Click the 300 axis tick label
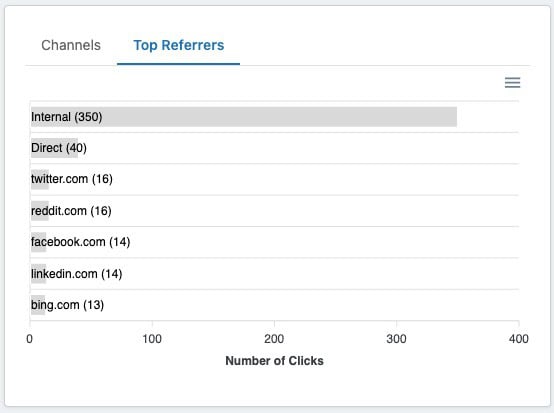The image size is (554, 413). pos(396,339)
